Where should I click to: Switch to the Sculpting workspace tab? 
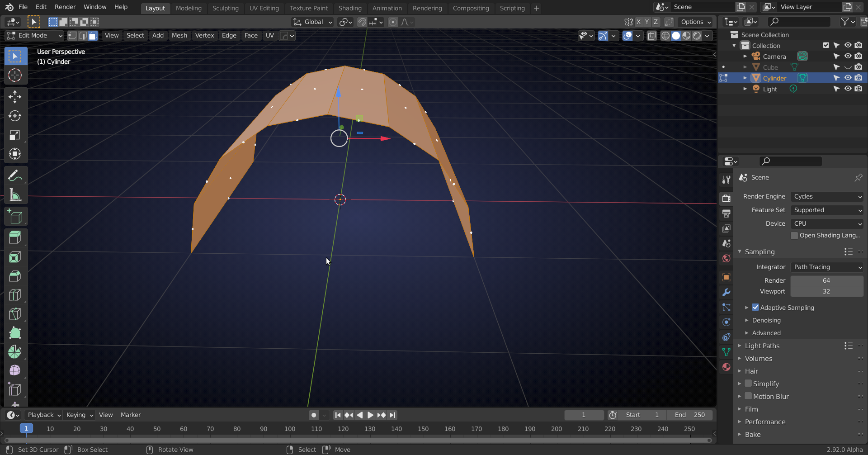coord(225,8)
